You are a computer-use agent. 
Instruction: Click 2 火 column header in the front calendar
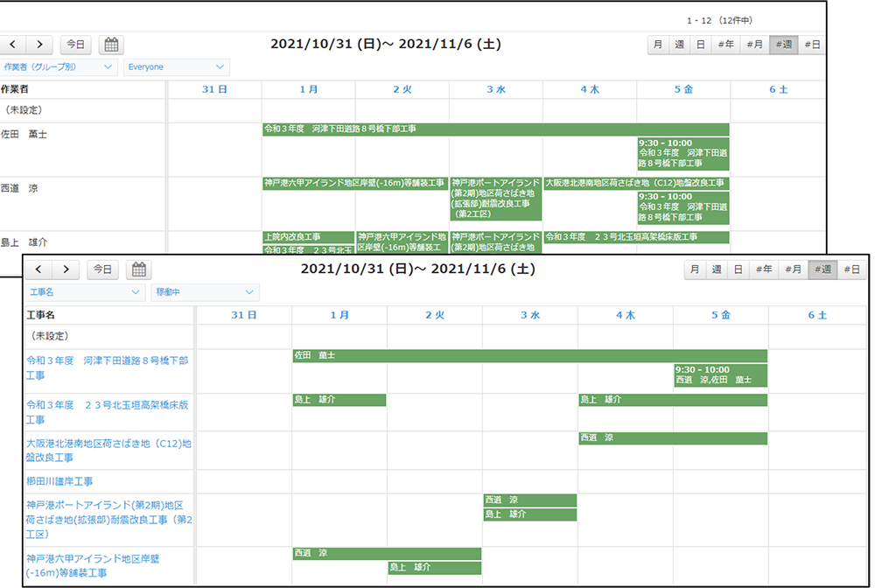point(435,315)
